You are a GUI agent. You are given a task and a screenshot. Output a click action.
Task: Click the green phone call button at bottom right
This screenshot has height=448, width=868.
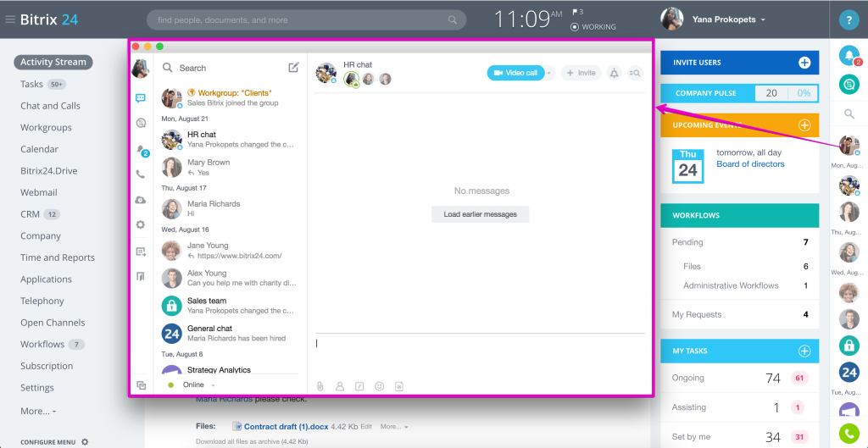[849, 433]
